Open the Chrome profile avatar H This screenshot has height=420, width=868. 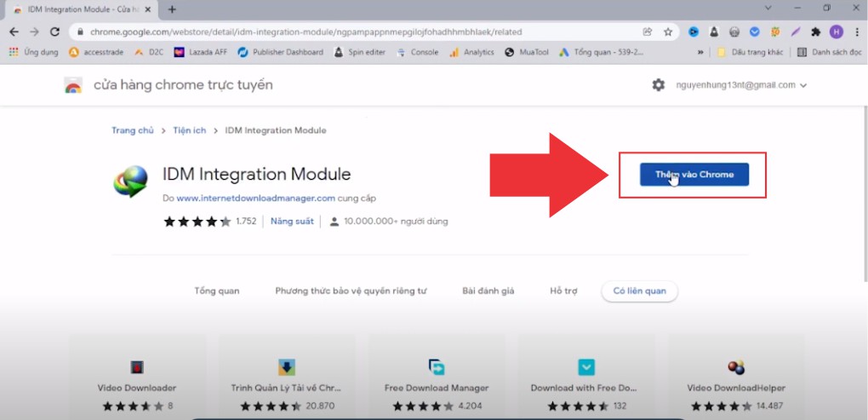[836, 32]
